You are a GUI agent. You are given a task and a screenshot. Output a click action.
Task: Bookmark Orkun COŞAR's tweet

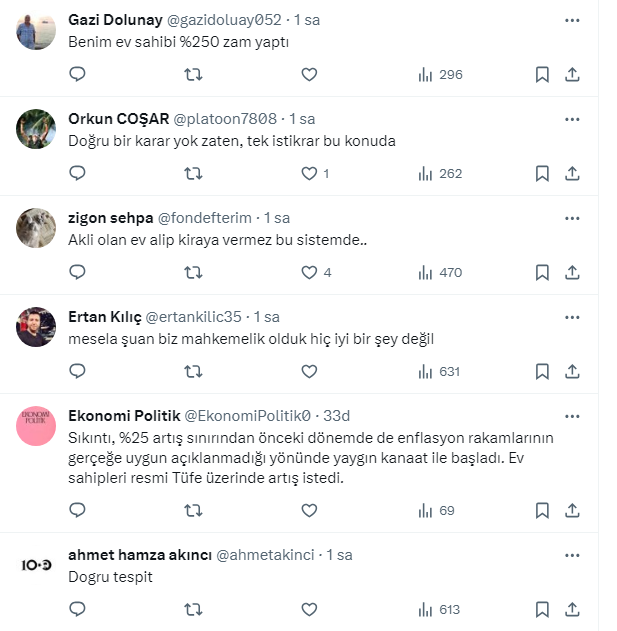click(542, 173)
